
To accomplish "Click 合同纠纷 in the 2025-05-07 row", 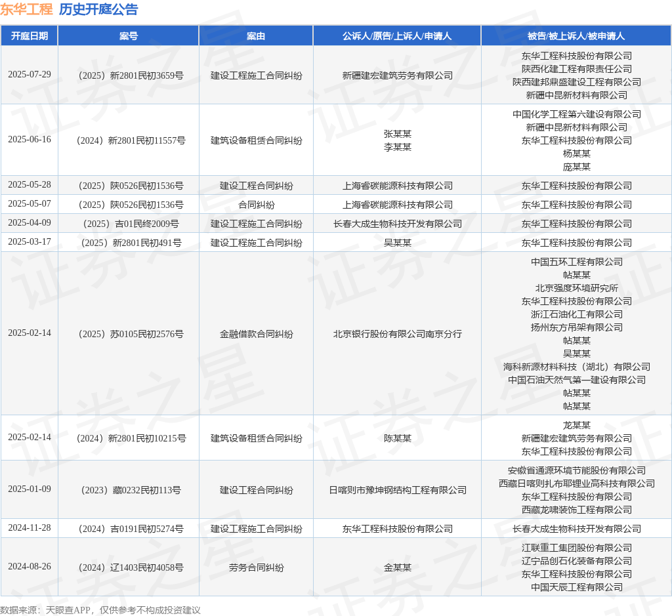I will coord(257,205).
